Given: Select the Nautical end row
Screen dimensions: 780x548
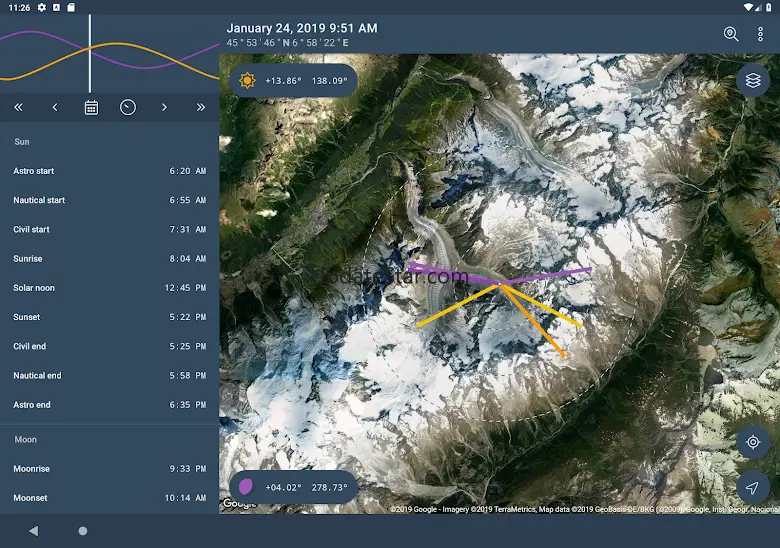Looking at the screenshot, I should (109, 375).
